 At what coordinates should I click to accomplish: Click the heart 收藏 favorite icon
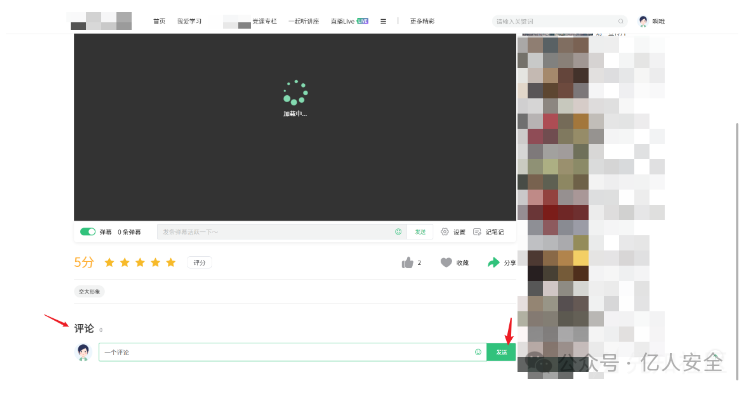[x=446, y=262]
